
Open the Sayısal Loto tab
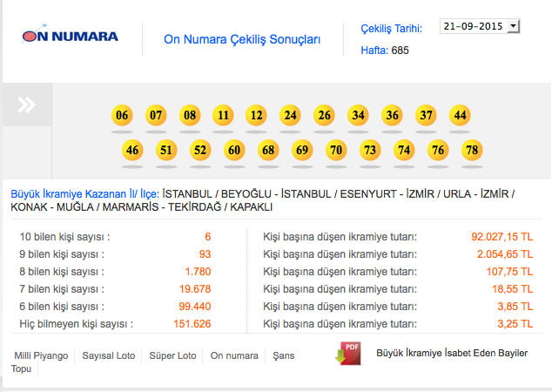(109, 355)
